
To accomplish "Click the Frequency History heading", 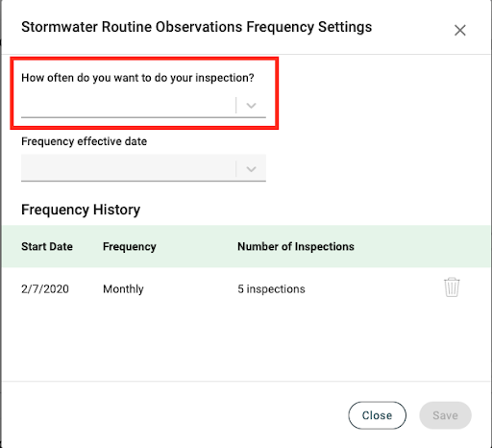I will (81, 210).
